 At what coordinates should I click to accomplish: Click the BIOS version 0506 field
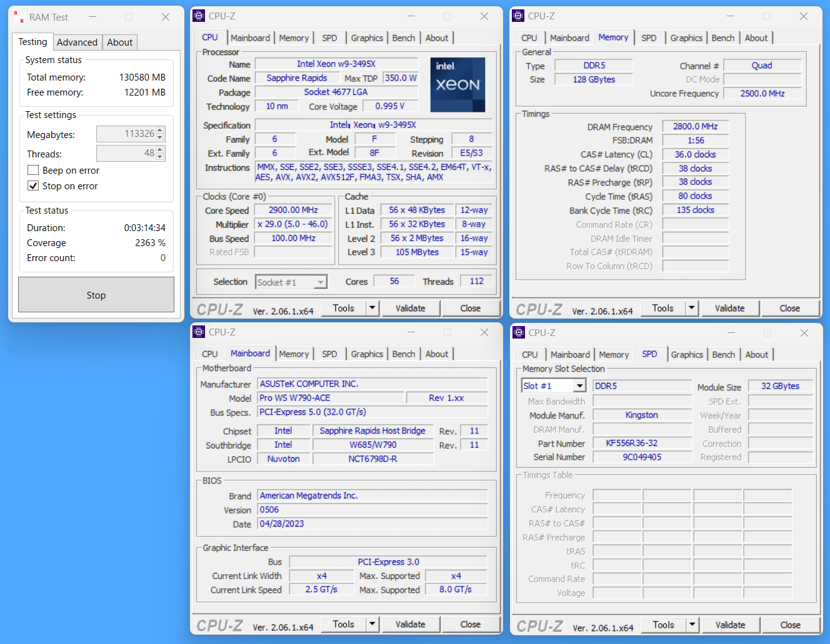[372, 510]
